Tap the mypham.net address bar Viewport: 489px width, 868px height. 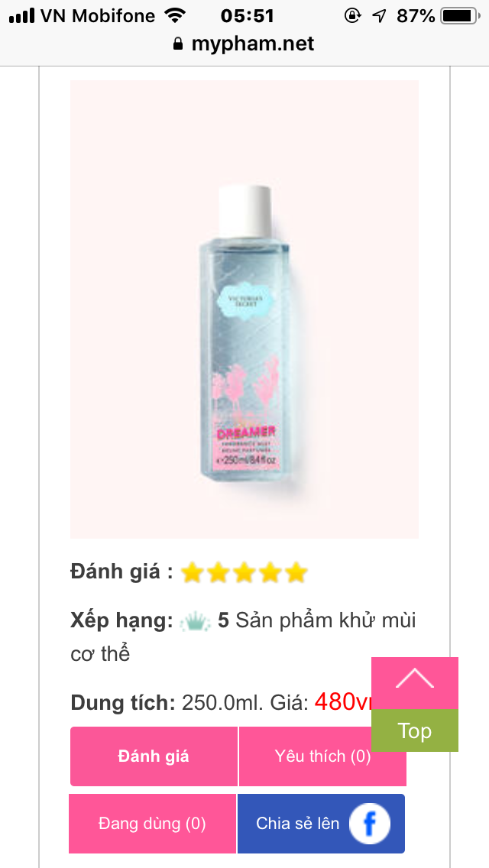tap(244, 44)
